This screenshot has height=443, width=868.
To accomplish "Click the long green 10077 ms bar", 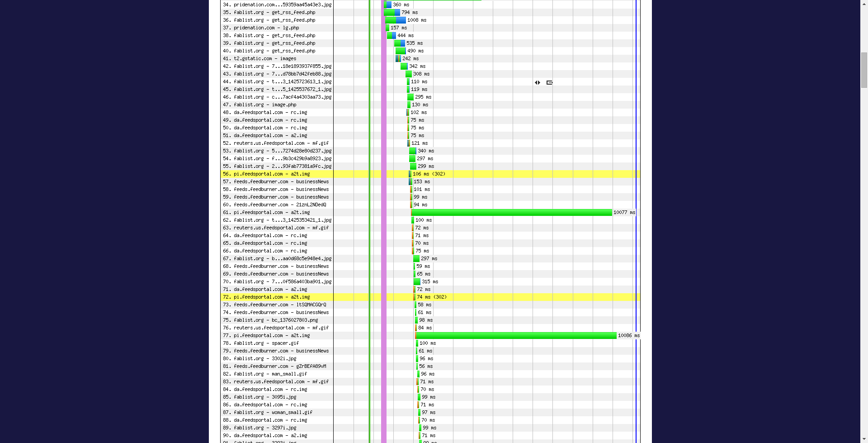I will tap(511, 213).
